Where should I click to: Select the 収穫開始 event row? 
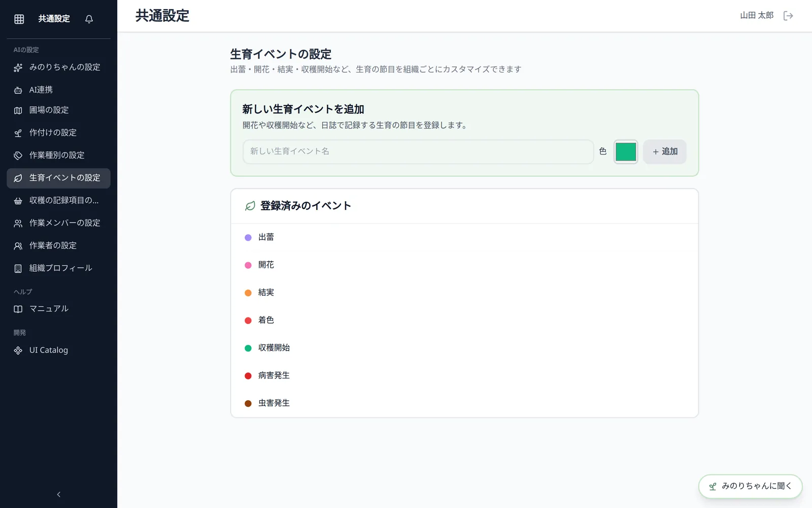pos(464,348)
